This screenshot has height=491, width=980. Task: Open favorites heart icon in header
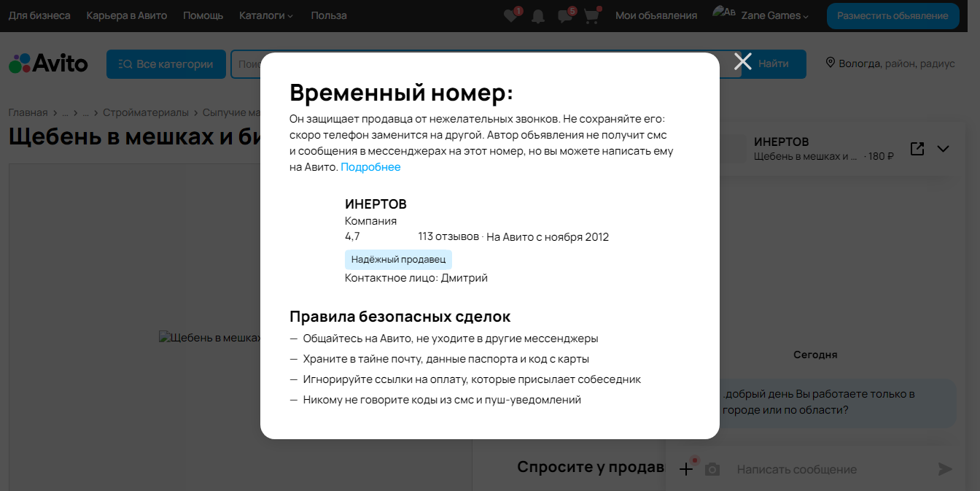510,16
